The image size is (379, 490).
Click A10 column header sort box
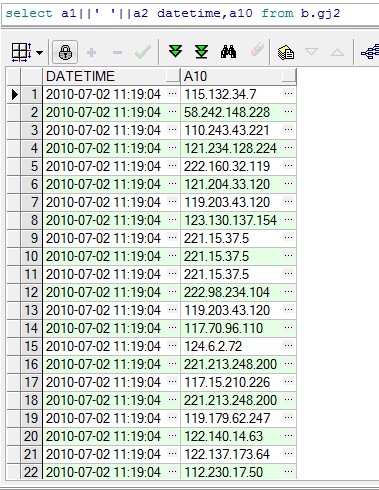point(289,76)
